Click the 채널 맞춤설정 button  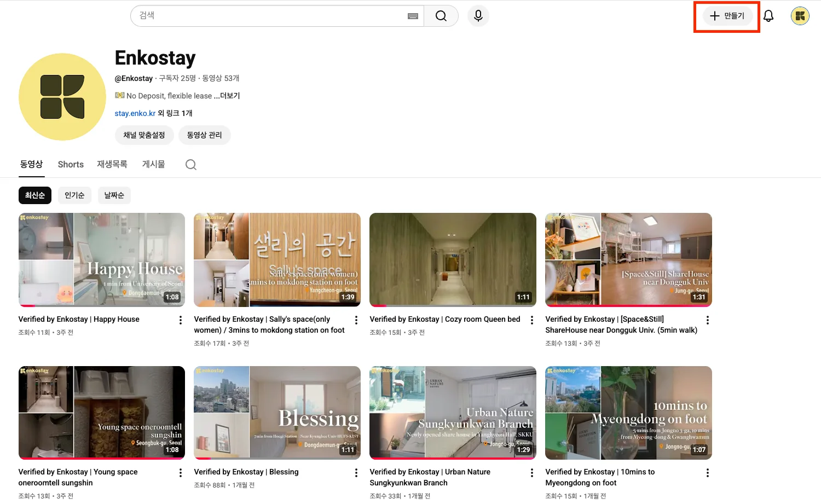144,135
